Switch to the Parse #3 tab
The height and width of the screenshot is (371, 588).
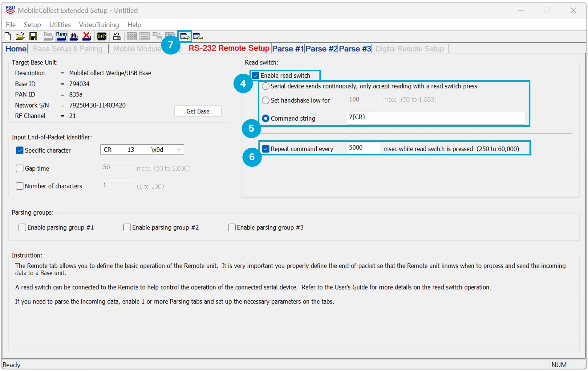point(355,49)
